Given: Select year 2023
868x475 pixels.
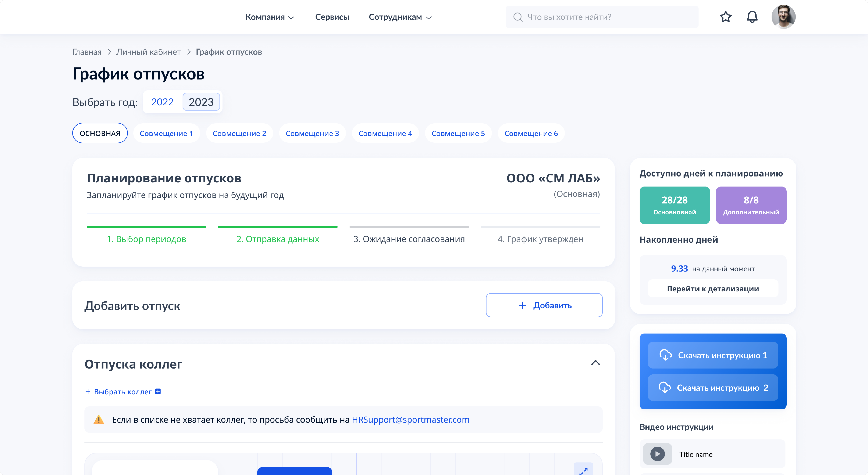Looking at the screenshot, I should coord(201,102).
